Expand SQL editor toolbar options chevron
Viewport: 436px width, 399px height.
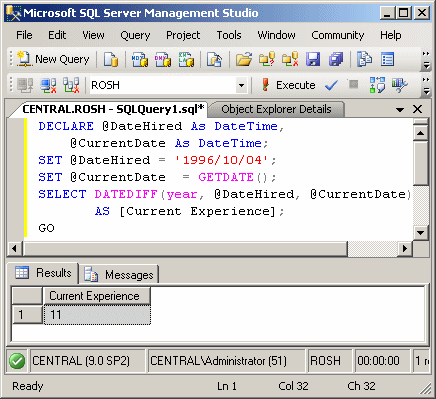tap(426, 85)
